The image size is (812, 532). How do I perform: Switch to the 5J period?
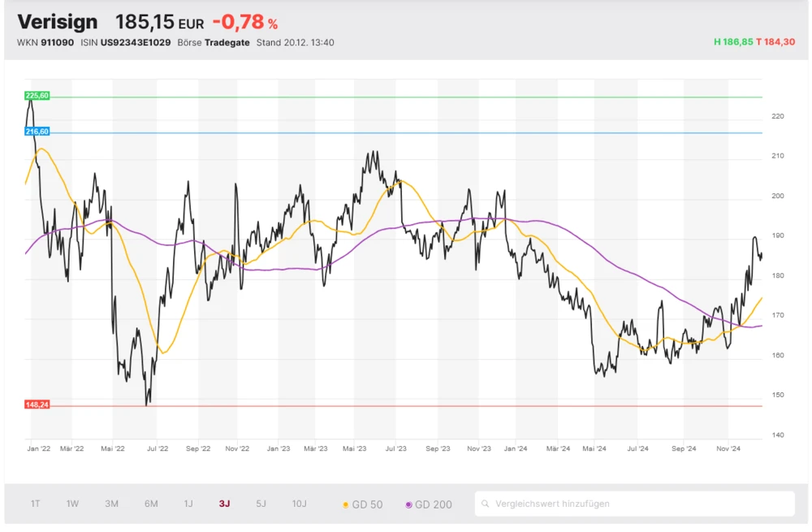pos(261,504)
